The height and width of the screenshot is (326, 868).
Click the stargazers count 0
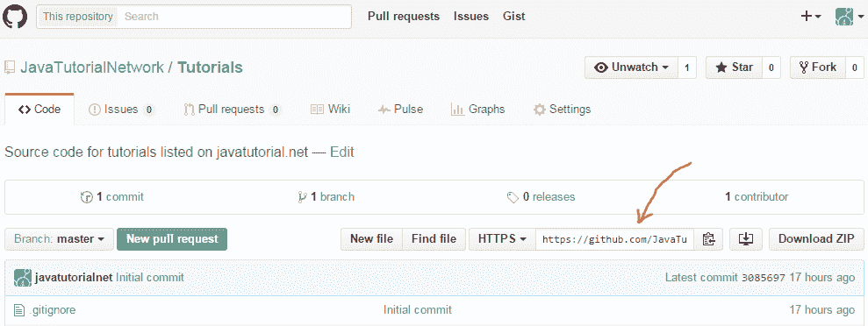[771, 67]
